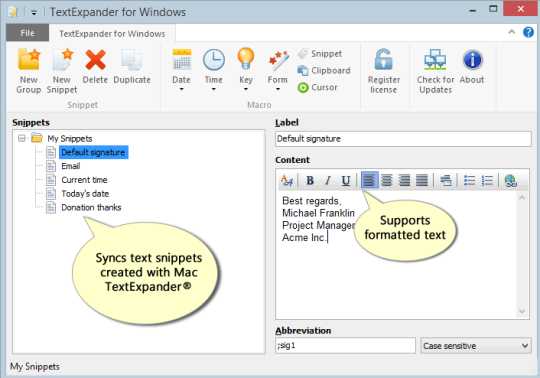The height and width of the screenshot is (378, 540).
Task: Toggle bold formatting
Action: pos(310,180)
